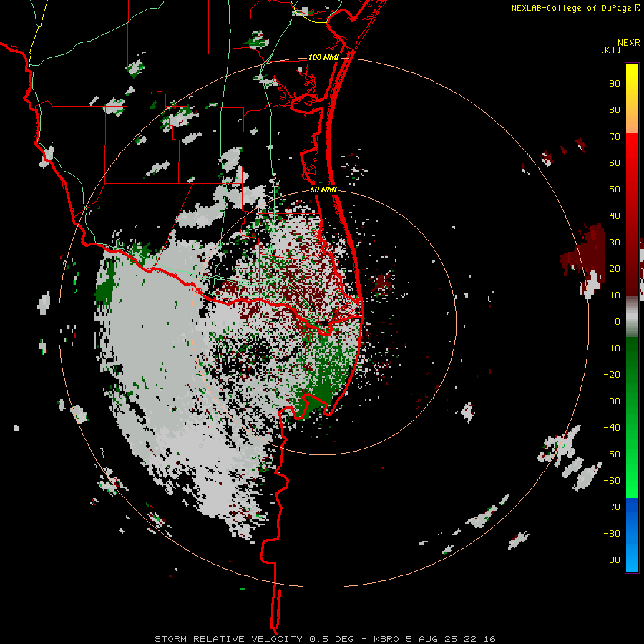Click the "5 AUG 25" date in the caption

(431, 639)
